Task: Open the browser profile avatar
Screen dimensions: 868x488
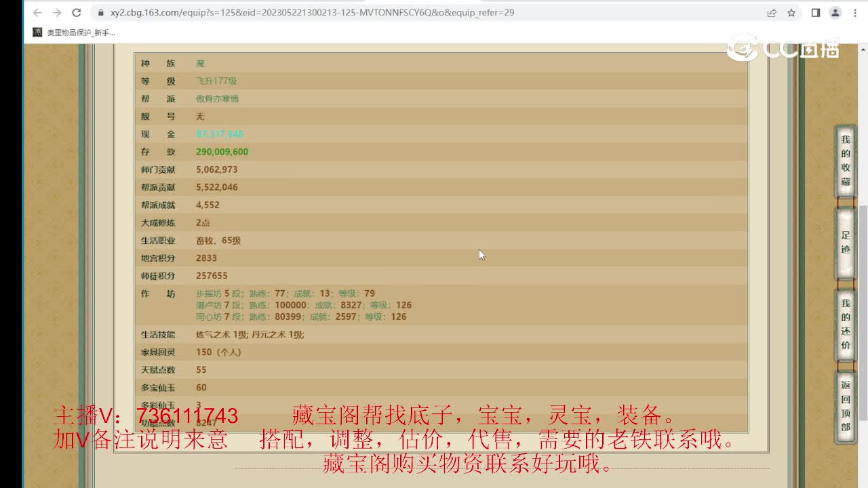Action: [x=835, y=12]
